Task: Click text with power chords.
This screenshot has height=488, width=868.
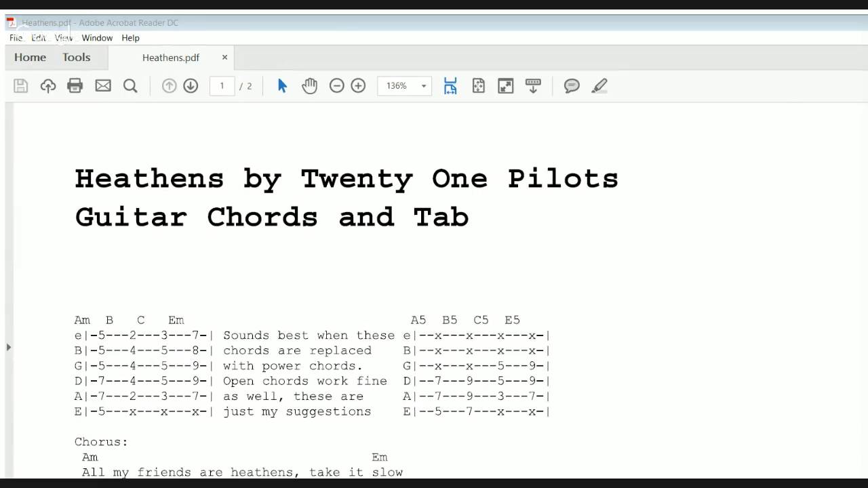Action: click(x=293, y=366)
